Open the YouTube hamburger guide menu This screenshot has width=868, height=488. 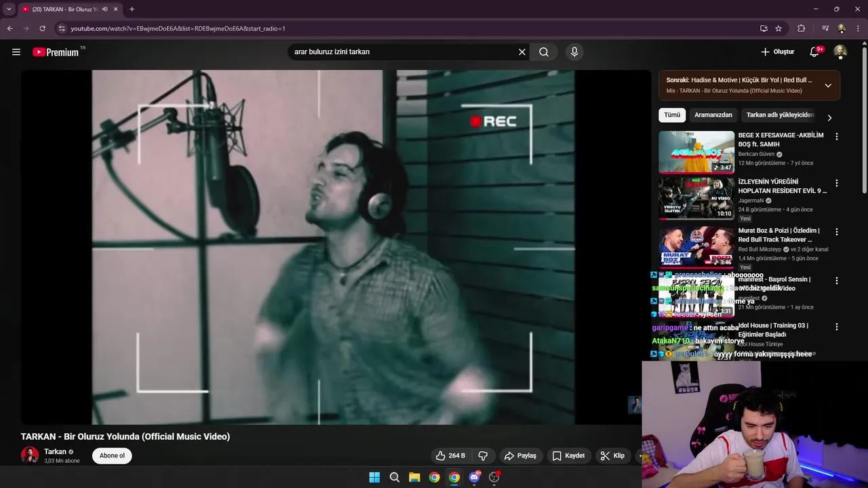point(16,52)
